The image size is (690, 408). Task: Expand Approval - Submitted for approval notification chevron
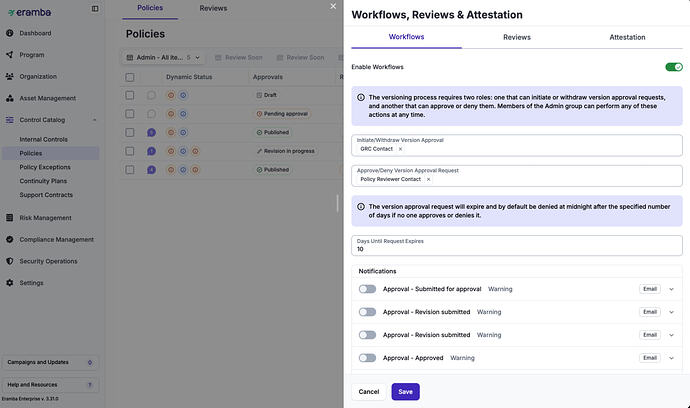[x=672, y=289]
